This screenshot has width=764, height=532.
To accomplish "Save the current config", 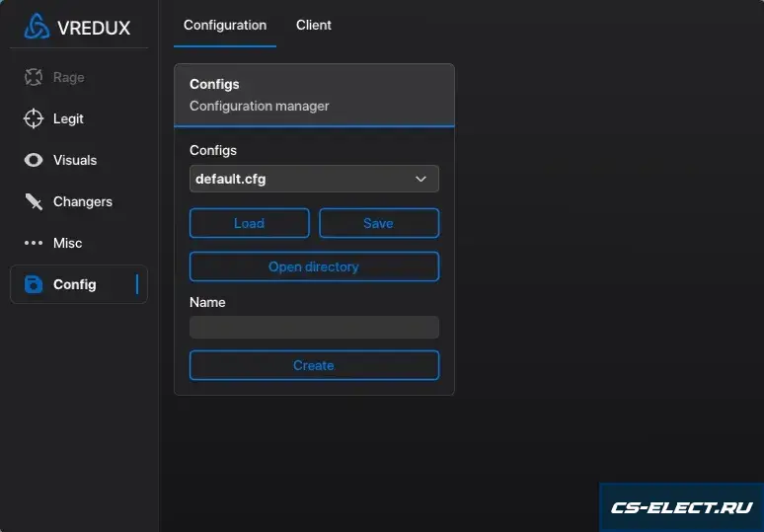I will click(x=379, y=223).
